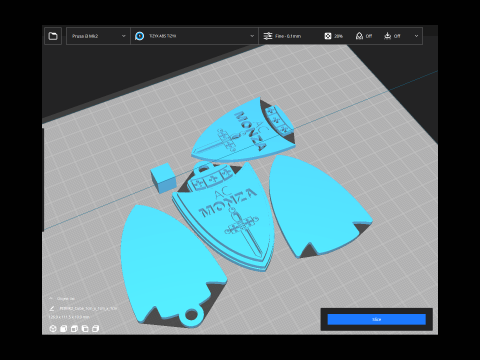
Task: Select the top view cube icon
Action: click(x=74, y=329)
